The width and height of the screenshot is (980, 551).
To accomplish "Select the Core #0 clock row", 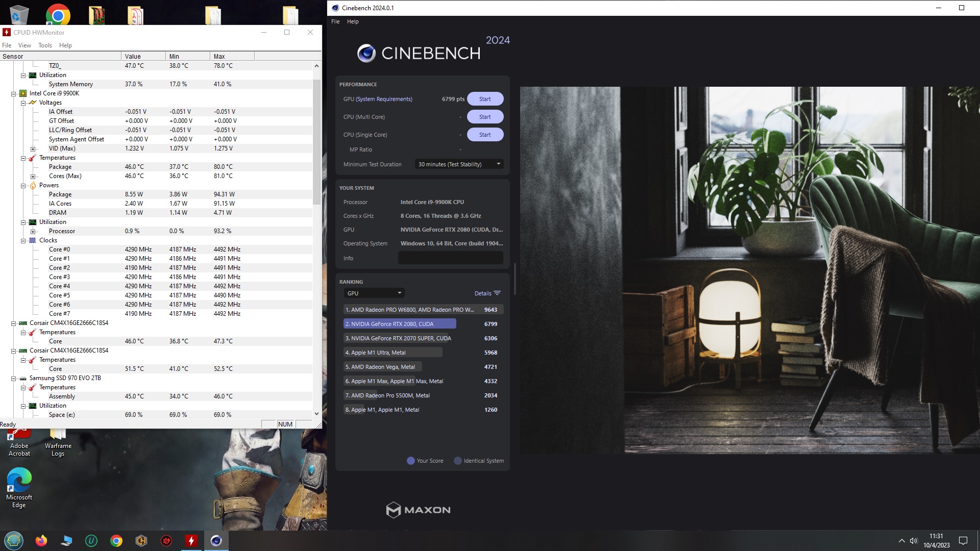I will [x=156, y=249].
